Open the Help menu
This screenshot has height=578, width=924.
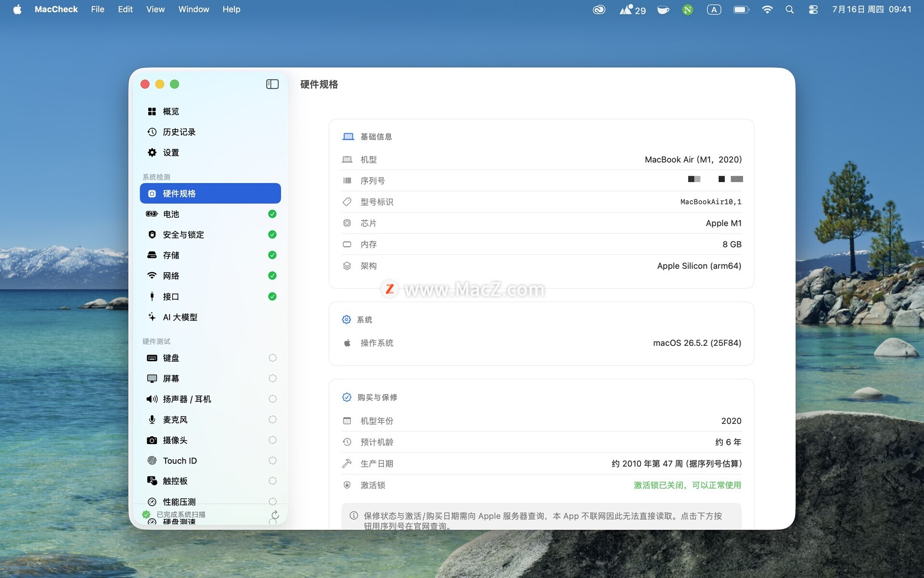231,9
